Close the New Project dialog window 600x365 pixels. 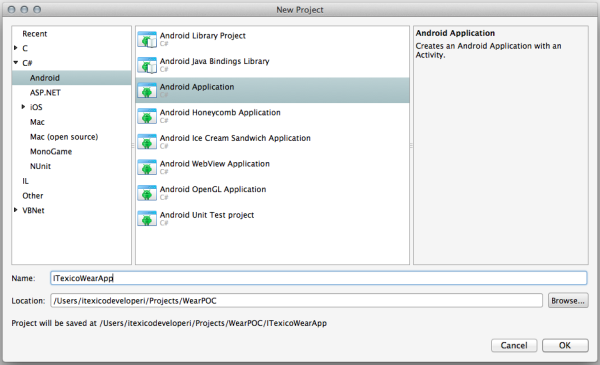pos(11,9)
